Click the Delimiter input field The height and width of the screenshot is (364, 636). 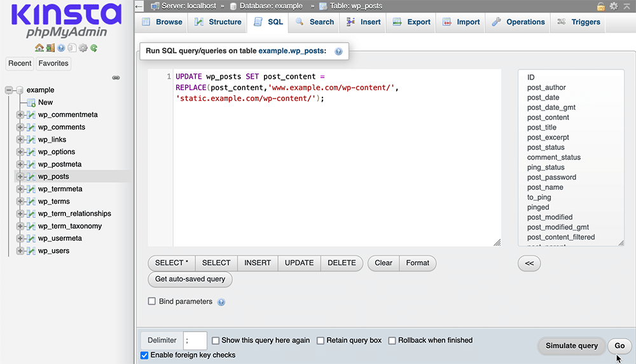click(x=195, y=340)
